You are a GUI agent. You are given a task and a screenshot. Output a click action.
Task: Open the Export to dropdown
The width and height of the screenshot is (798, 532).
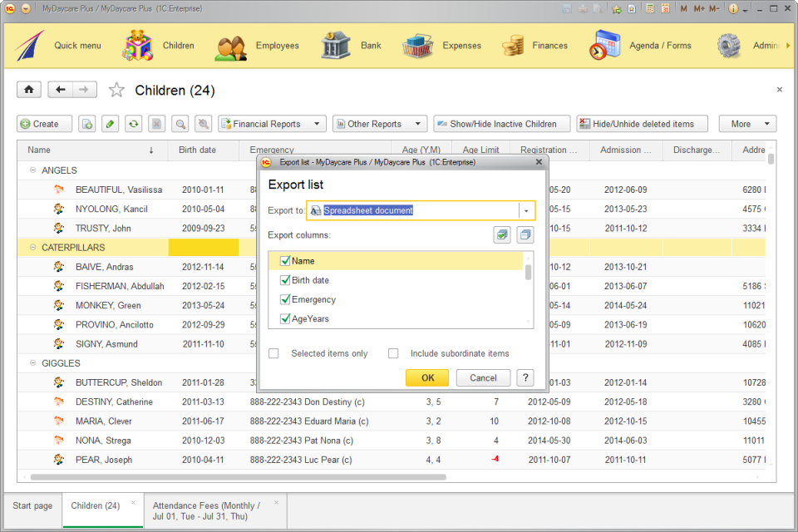pos(527,211)
